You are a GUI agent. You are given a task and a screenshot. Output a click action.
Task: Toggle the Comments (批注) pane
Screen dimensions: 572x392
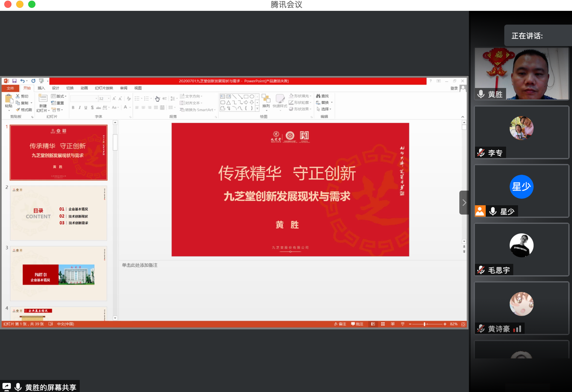coord(357,324)
